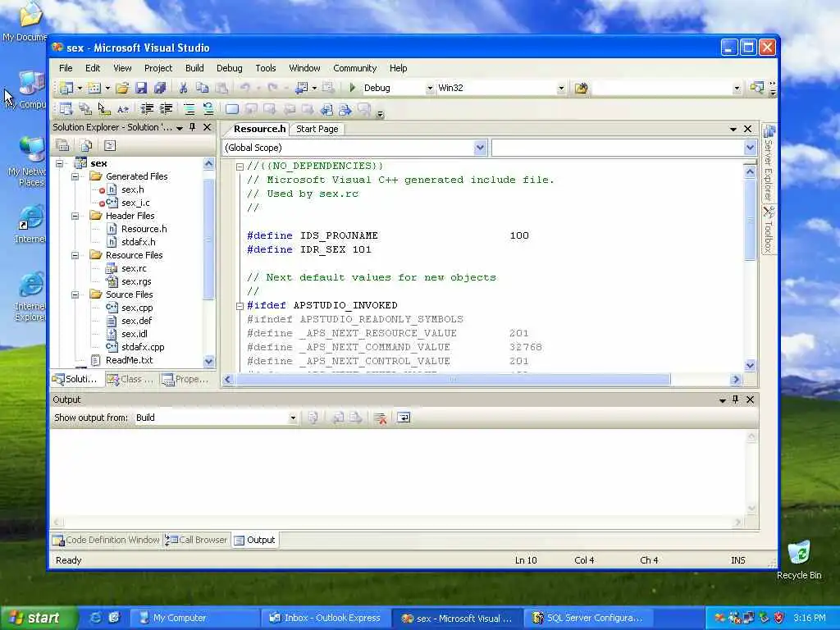Switch to SQL Server Configuration taskbar button
Screen dimensions: 840x630
(x=587, y=619)
